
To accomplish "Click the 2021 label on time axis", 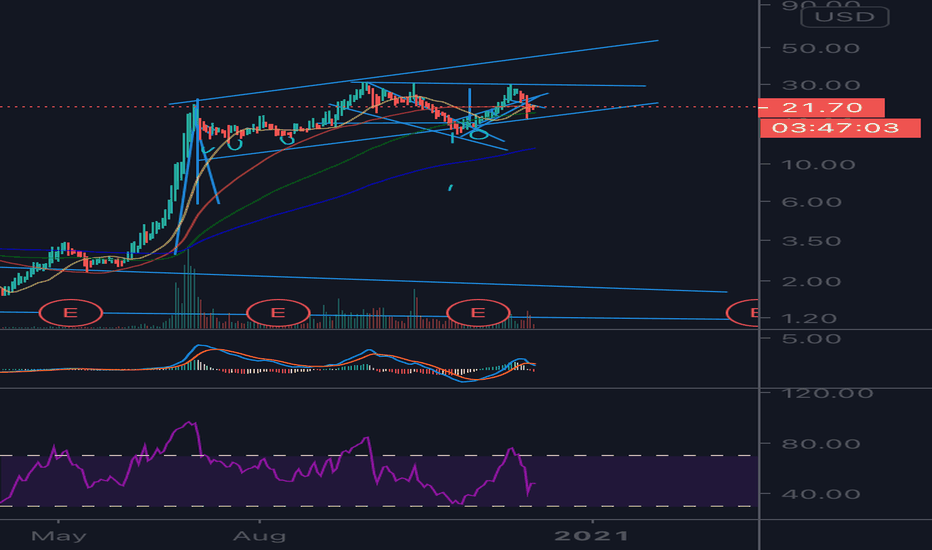I will click(x=591, y=536).
